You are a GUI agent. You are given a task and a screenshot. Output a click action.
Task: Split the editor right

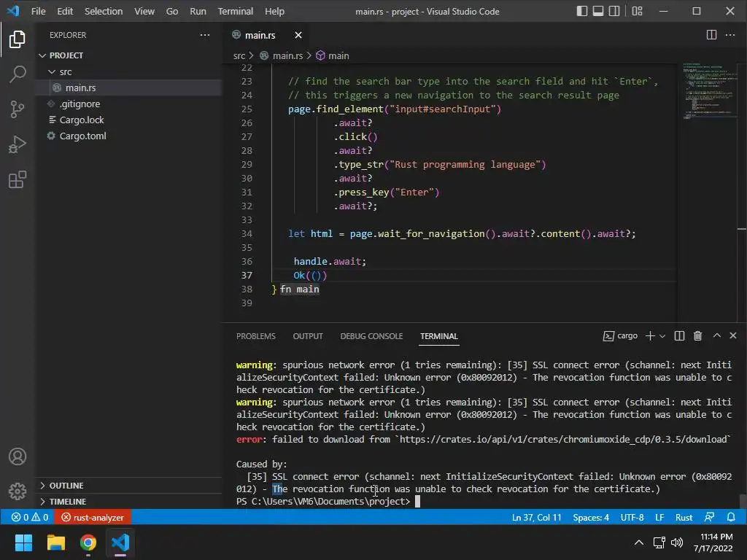[x=711, y=35]
